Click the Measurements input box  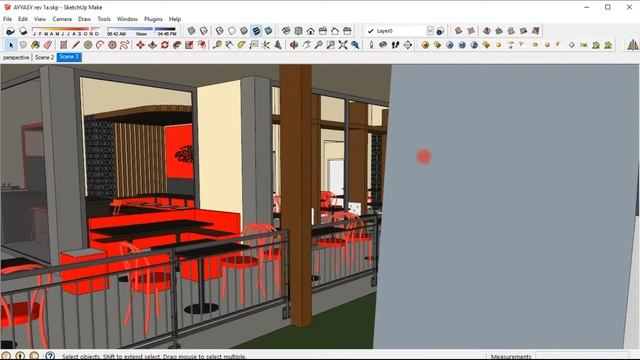point(582,356)
